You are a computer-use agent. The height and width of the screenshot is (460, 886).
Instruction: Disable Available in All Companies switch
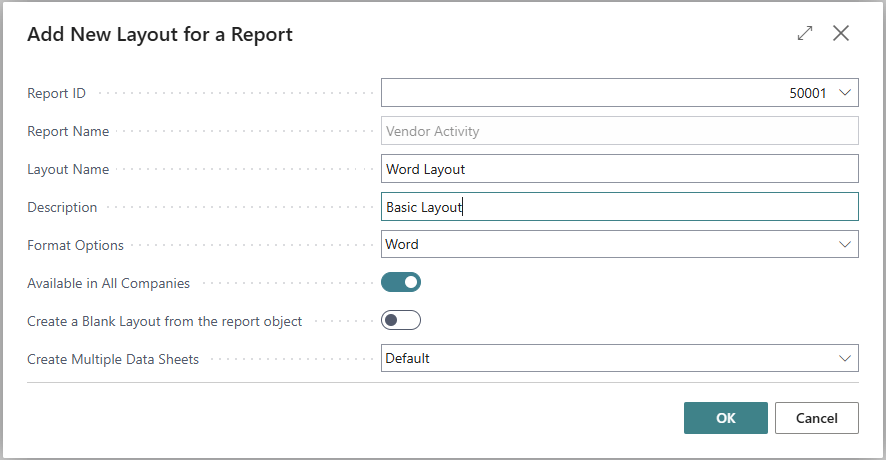pos(401,282)
